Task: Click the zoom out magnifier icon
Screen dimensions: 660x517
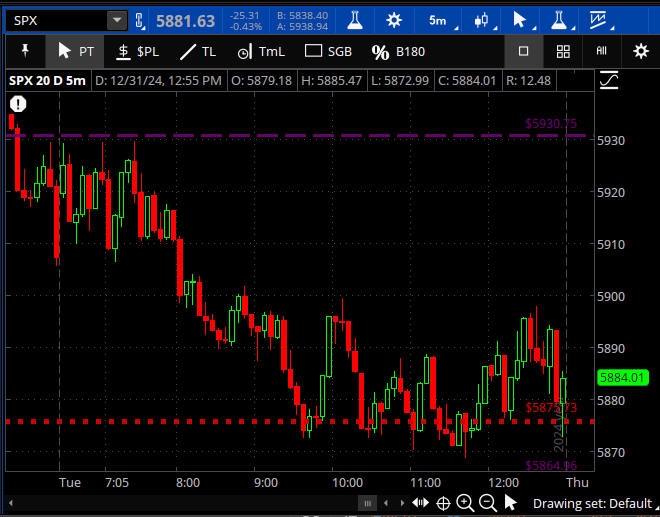Action: (x=487, y=503)
